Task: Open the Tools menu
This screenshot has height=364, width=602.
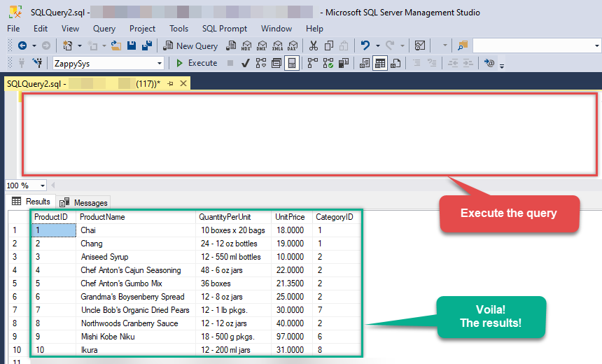Action: (179, 29)
